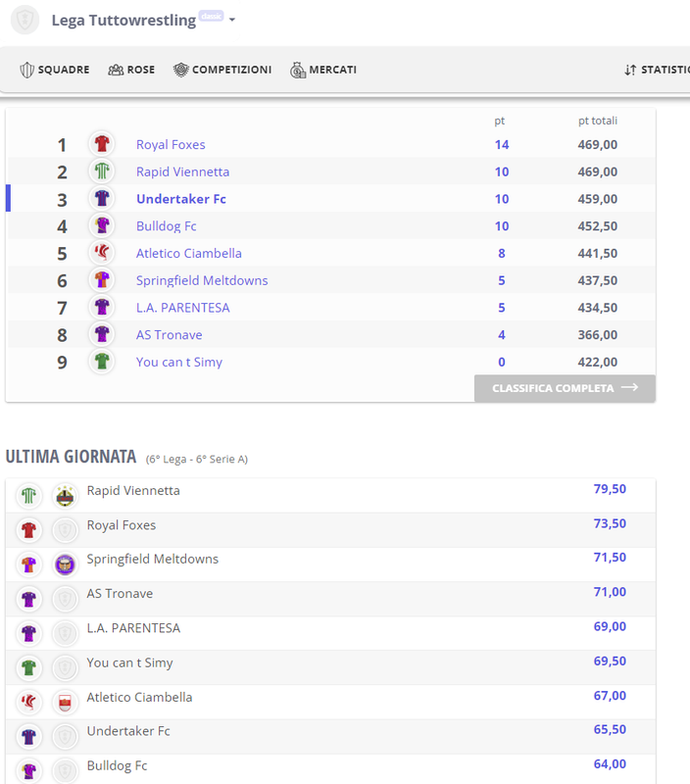Image resolution: width=690 pixels, height=784 pixels.
Task: Open Springfield Meltdowns team link in standings
Action: pos(202,280)
